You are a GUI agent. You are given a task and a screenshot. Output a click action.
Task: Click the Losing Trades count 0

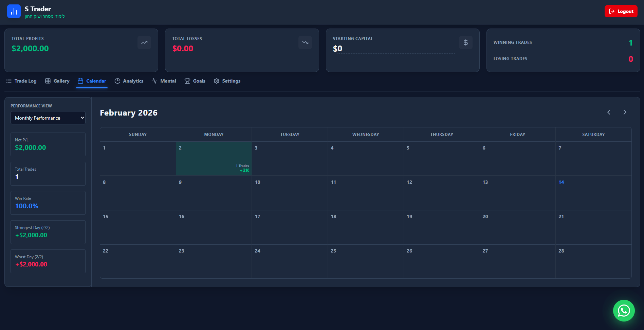point(630,59)
